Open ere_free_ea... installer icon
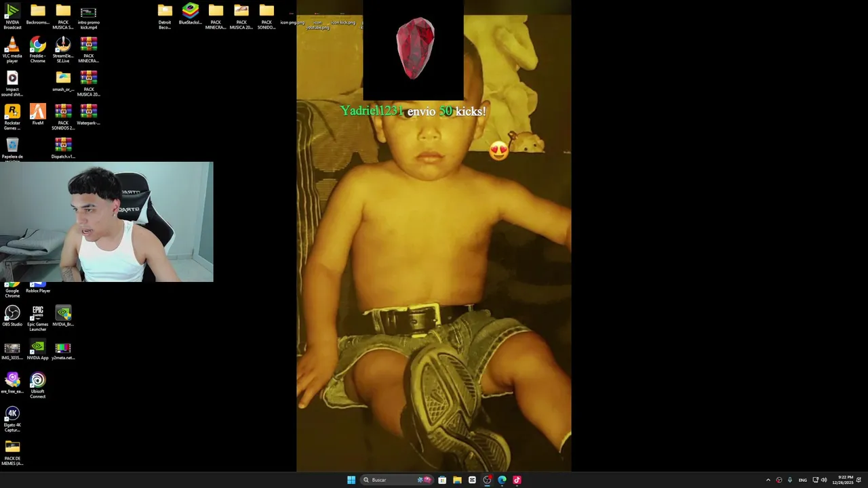This screenshot has width=868, height=488. (x=12, y=383)
